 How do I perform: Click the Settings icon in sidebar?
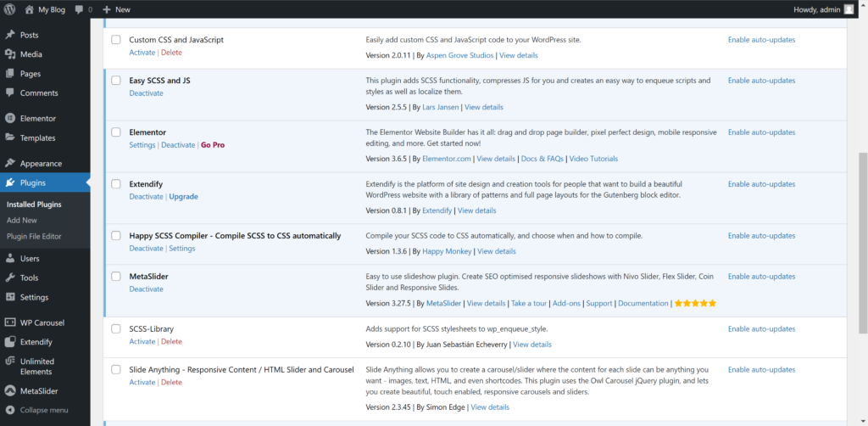tap(9, 298)
